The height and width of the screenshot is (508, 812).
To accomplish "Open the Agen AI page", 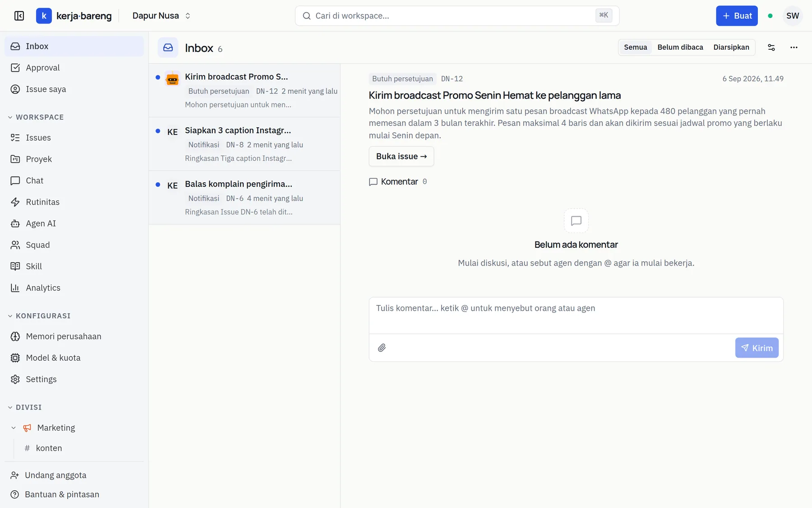I will coord(74,224).
